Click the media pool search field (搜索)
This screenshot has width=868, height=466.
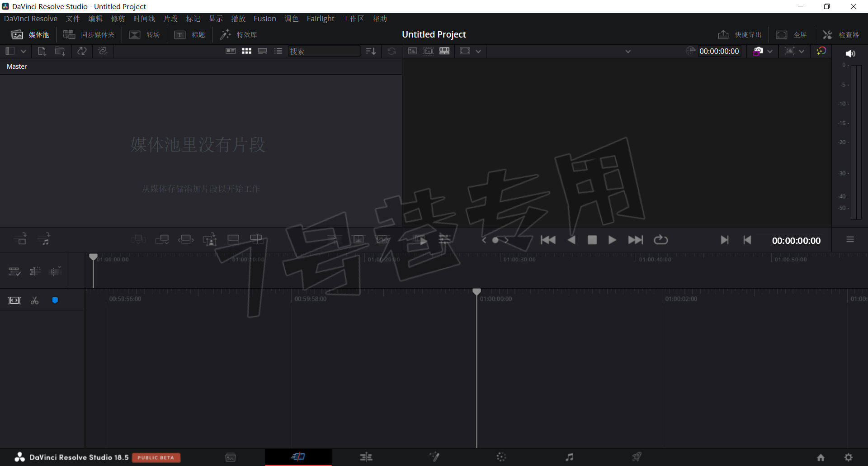coord(324,51)
